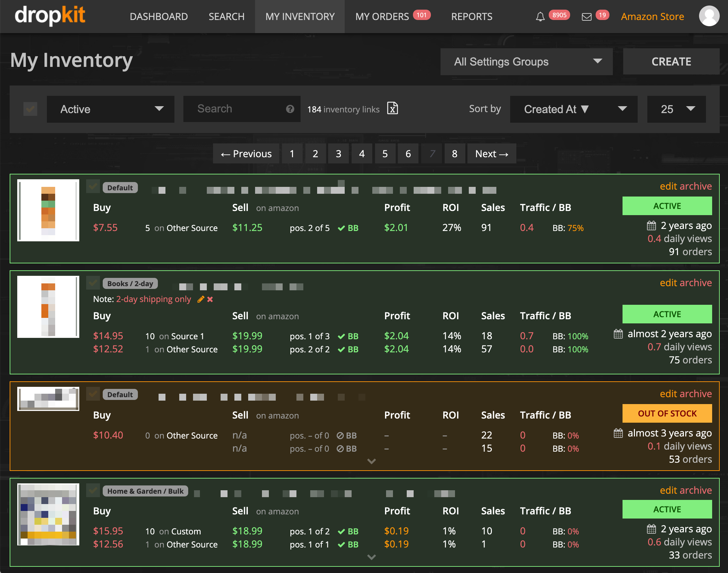Check the Home & Garden / Bulk item checkbox
This screenshot has width=728, height=573.
click(93, 490)
